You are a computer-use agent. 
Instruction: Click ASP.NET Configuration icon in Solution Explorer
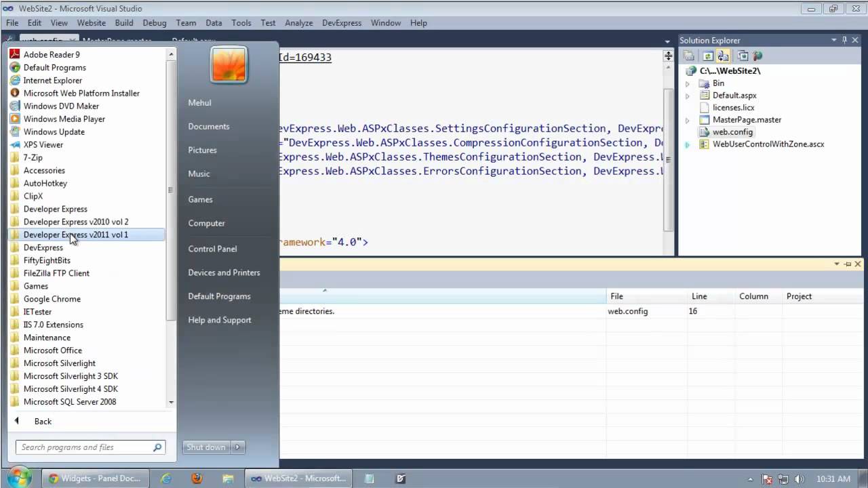click(x=757, y=56)
